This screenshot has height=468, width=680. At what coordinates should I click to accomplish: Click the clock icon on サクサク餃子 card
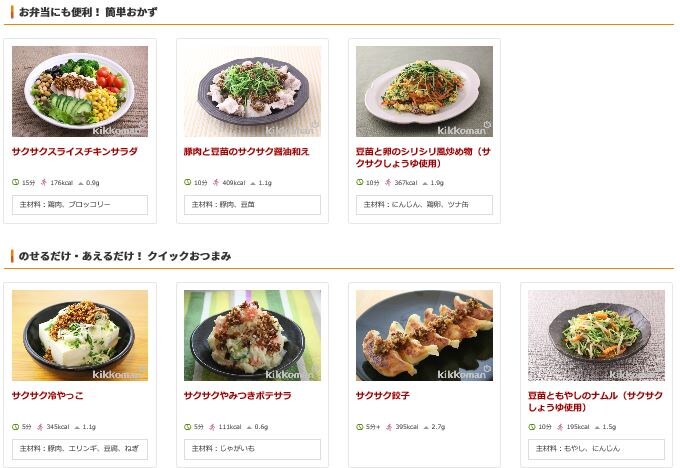click(360, 427)
